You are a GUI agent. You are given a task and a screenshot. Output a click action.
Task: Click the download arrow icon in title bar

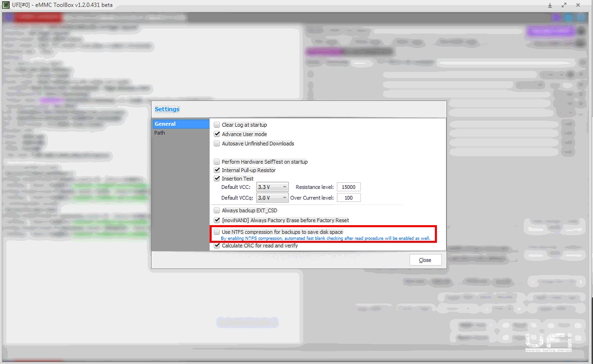(550, 5)
